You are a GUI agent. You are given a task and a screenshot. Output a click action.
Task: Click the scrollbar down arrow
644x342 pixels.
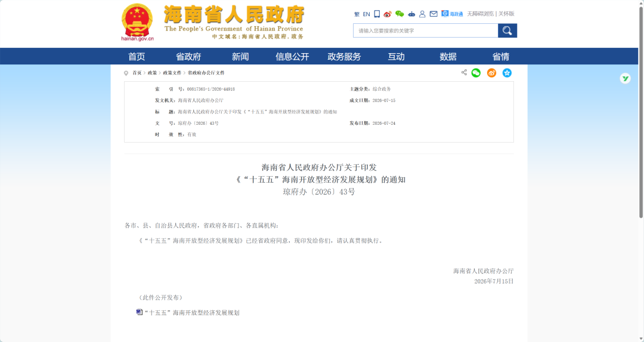tap(640, 338)
